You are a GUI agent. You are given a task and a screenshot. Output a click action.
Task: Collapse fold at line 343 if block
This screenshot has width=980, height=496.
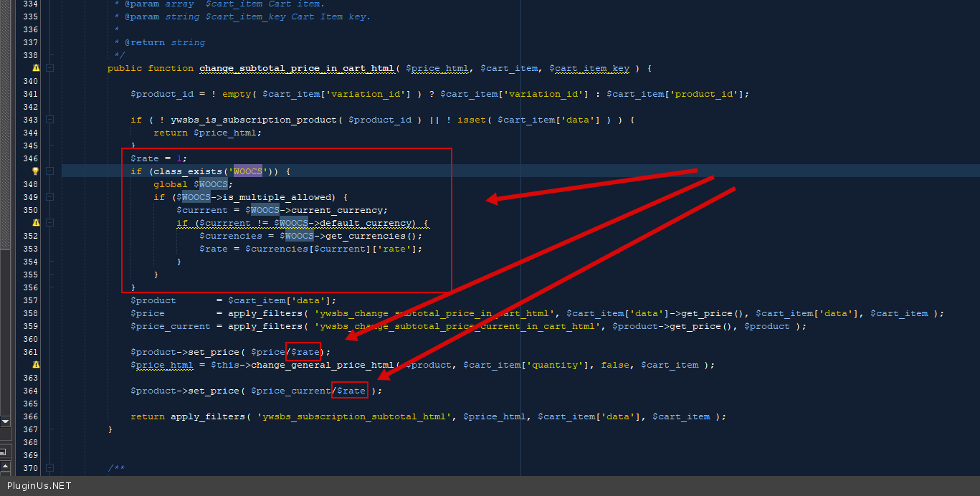click(x=50, y=120)
